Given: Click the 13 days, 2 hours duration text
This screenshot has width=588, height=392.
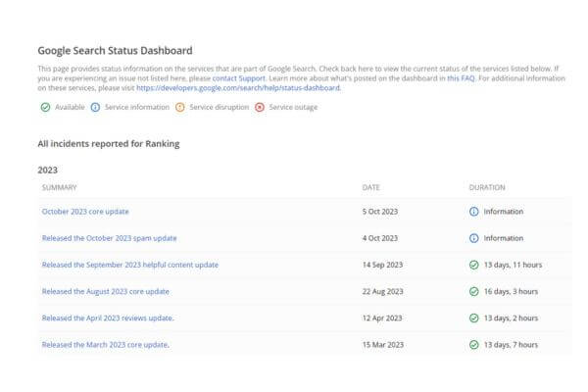Looking at the screenshot, I should (x=511, y=318).
